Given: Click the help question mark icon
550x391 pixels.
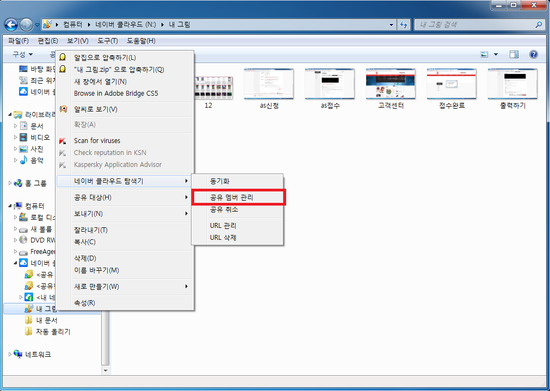Looking at the screenshot, I should [534, 54].
